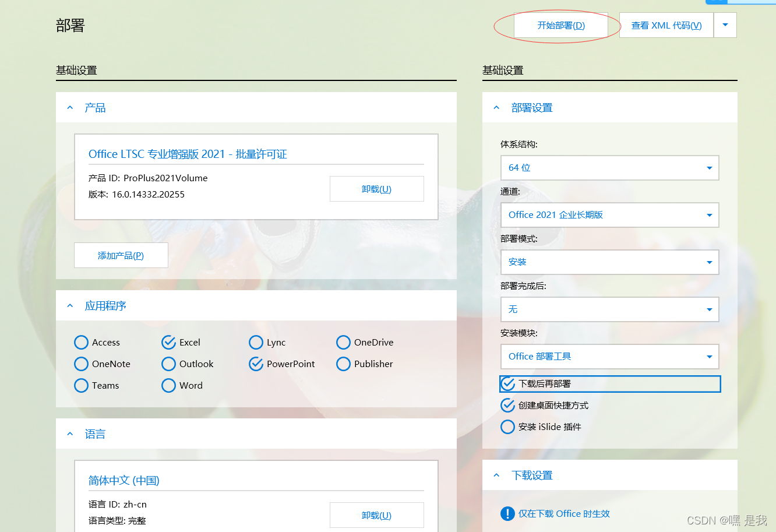Image resolution: width=776 pixels, height=532 pixels.
Task: Click 卸载(U) for Office LTSC product
Action: click(376, 189)
